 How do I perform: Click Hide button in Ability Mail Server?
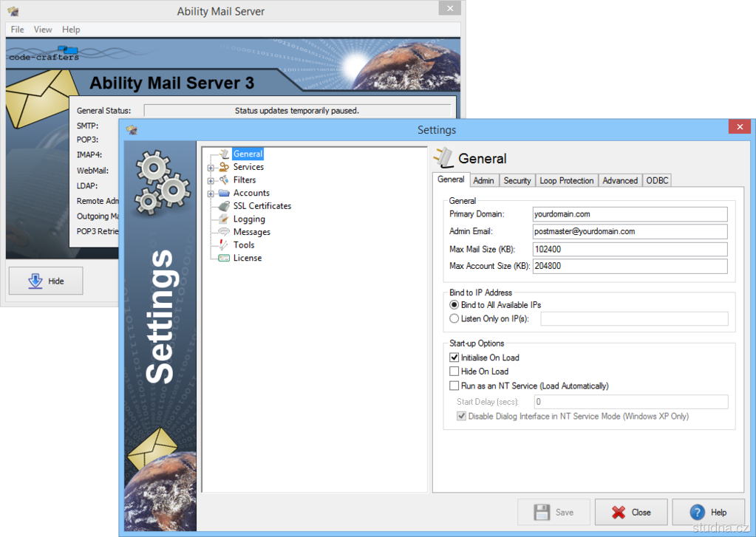coord(46,281)
